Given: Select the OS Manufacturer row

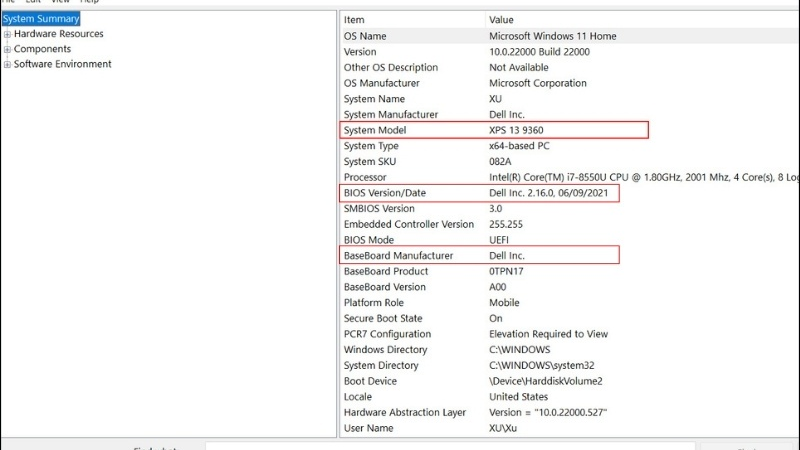Looking at the screenshot, I should (570, 83).
